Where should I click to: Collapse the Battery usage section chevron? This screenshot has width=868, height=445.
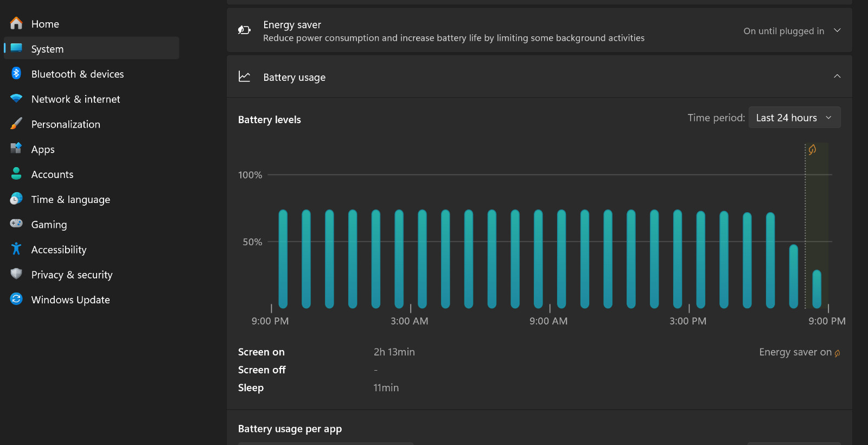pyautogui.click(x=837, y=77)
